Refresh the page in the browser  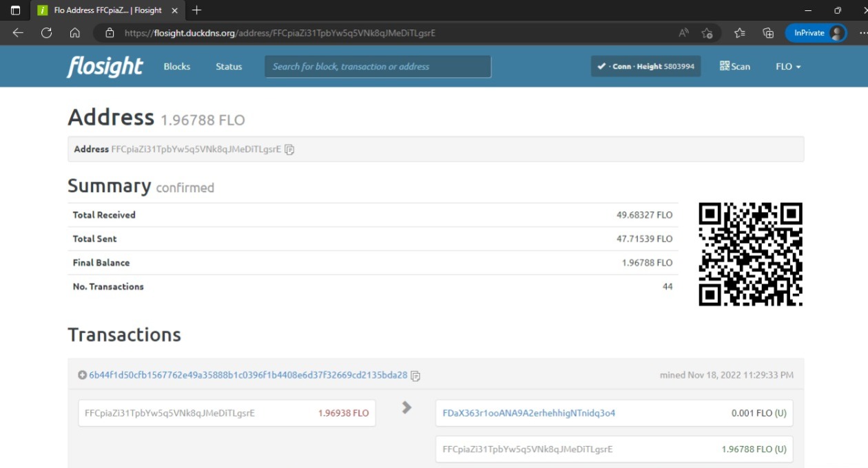pyautogui.click(x=47, y=32)
